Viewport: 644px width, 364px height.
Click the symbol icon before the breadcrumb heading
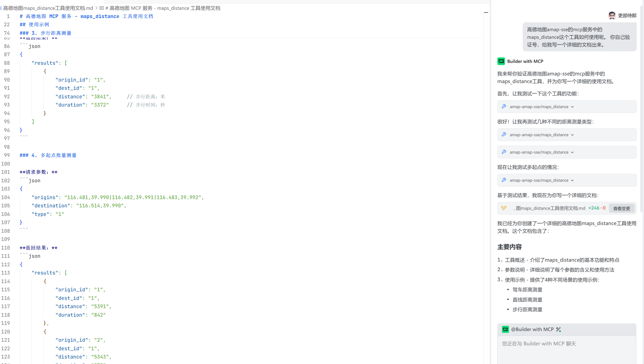click(x=102, y=8)
